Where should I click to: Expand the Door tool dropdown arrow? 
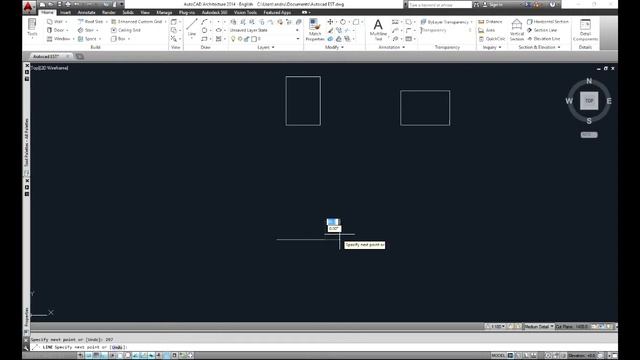point(67,30)
